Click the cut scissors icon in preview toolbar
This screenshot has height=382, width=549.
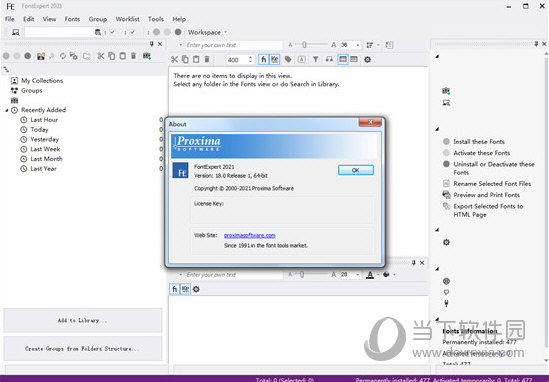174,60
